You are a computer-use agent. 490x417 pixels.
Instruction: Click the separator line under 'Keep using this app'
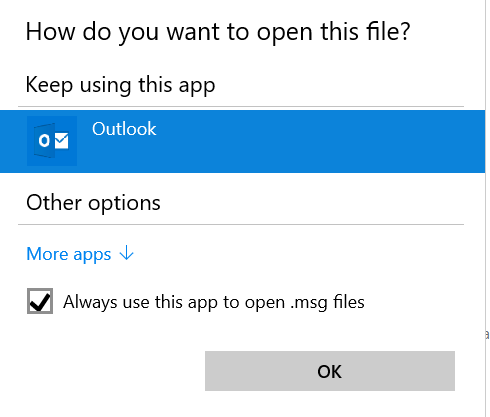pyautogui.click(x=241, y=107)
